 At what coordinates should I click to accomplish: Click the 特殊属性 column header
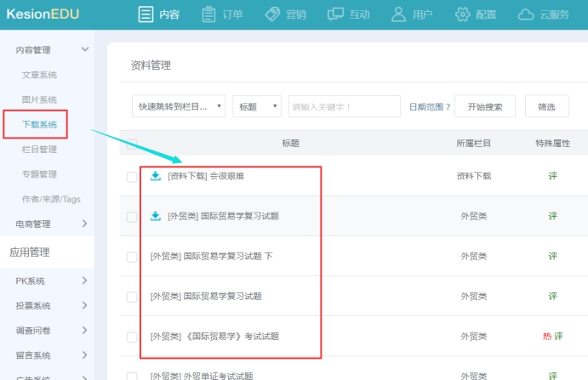[x=553, y=143]
